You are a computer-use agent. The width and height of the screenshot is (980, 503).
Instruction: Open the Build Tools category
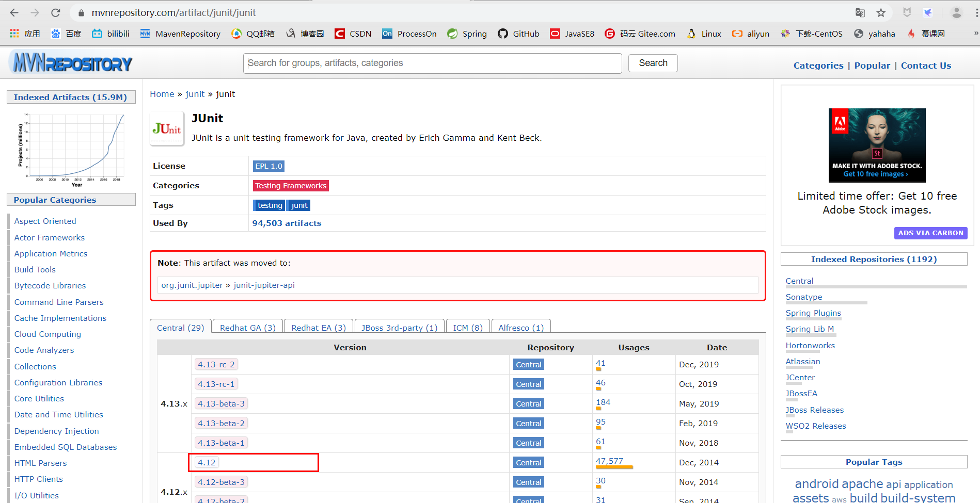pos(35,270)
